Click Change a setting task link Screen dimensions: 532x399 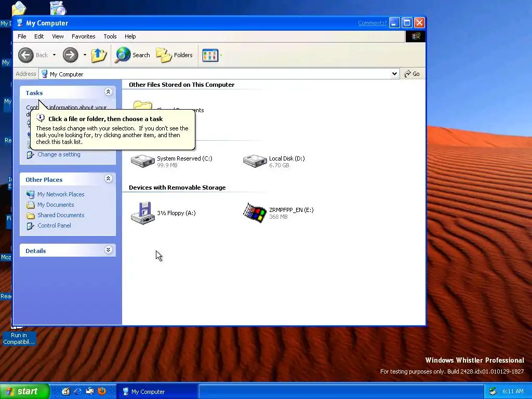tap(59, 154)
